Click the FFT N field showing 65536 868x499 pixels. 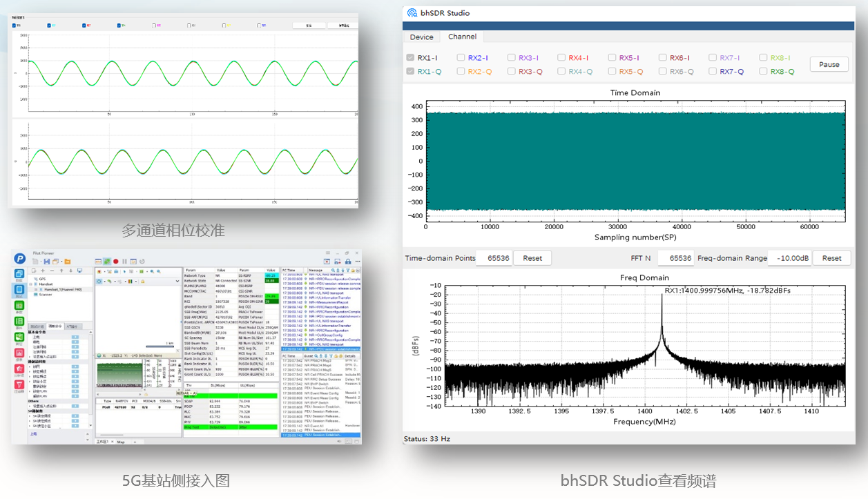pos(675,258)
